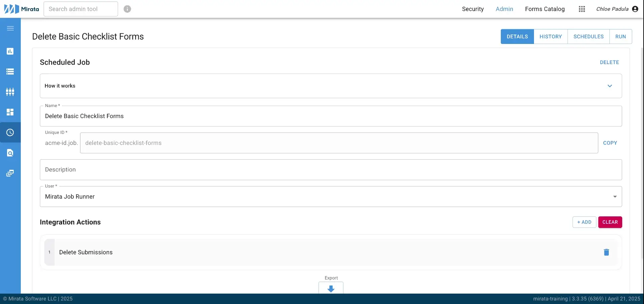Delete the Delete Submissions action via trash icon
Viewport: 644px width, 304px height.
[x=606, y=252]
